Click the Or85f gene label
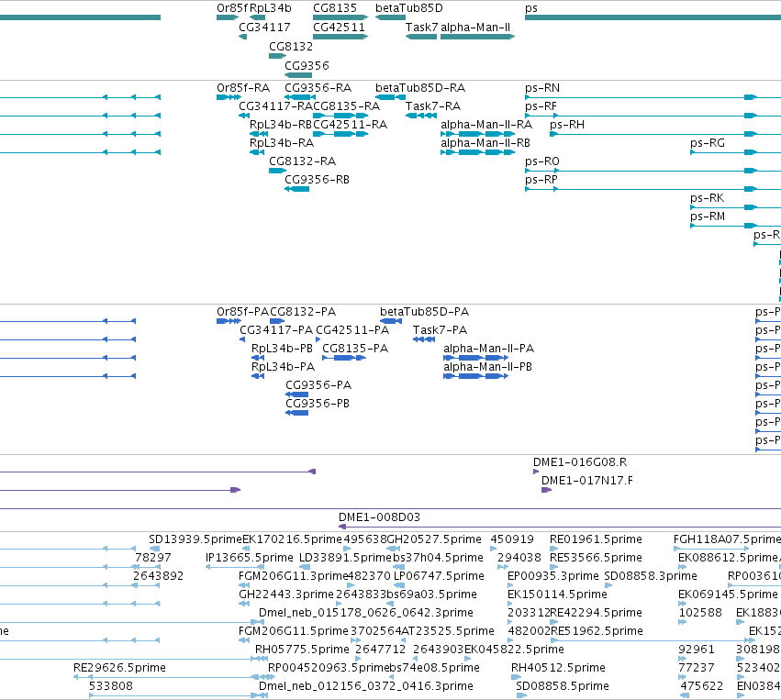Viewport: 781px width, 700px height. coord(231,8)
